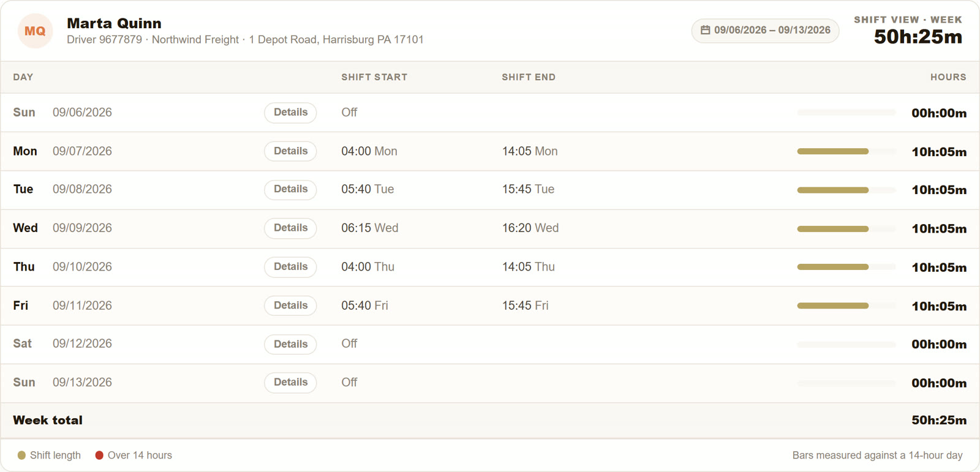Click the Shift length legend swatch

tap(21, 455)
